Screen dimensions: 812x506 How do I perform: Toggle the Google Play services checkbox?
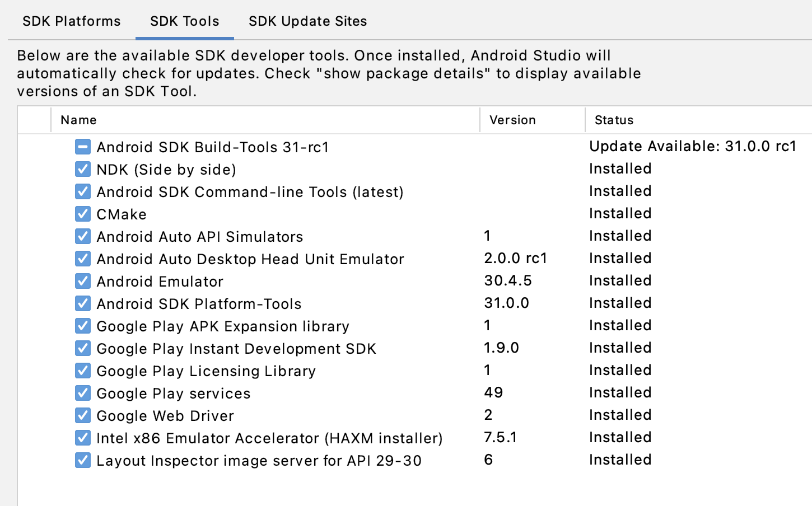[82, 393]
